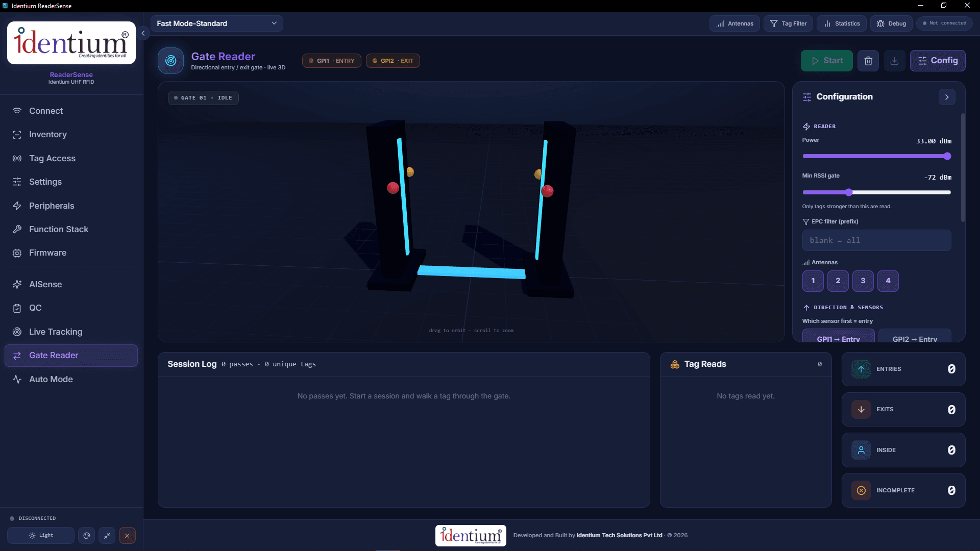
Task: Click the trash delete icon button
Action: (868, 61)
